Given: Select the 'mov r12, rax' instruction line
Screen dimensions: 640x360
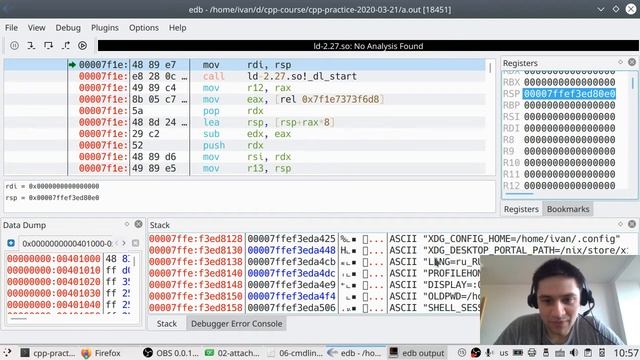Looking at the screenshot, I should coord(245,88).
